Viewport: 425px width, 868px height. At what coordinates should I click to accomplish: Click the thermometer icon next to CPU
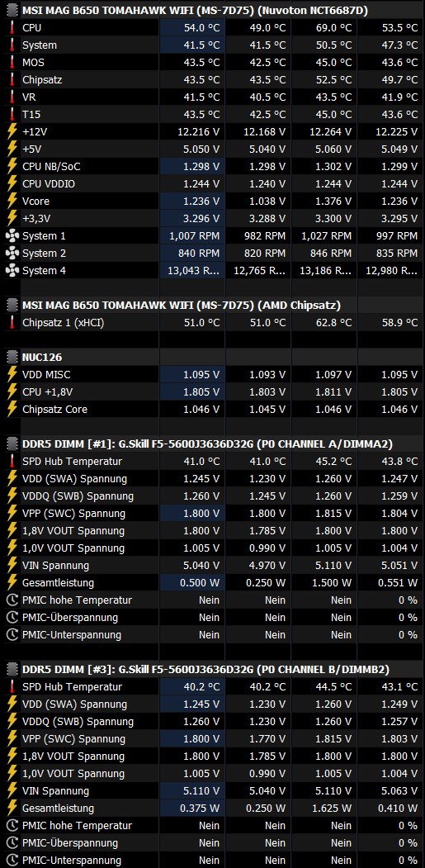12,27
